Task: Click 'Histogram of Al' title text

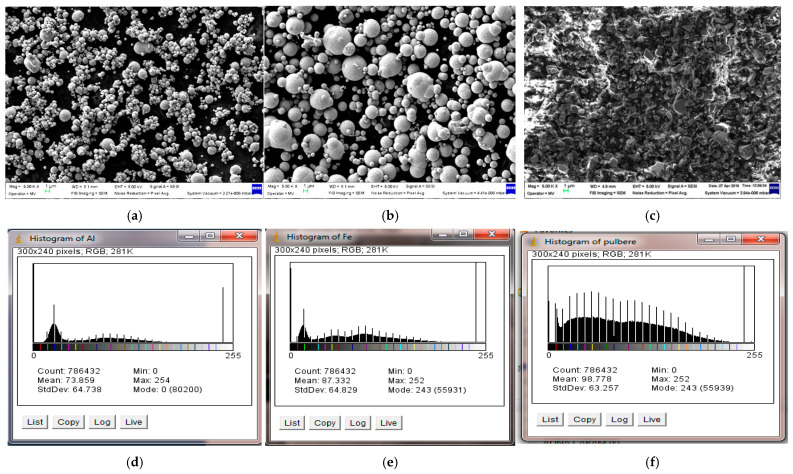Action: [62, 238]
